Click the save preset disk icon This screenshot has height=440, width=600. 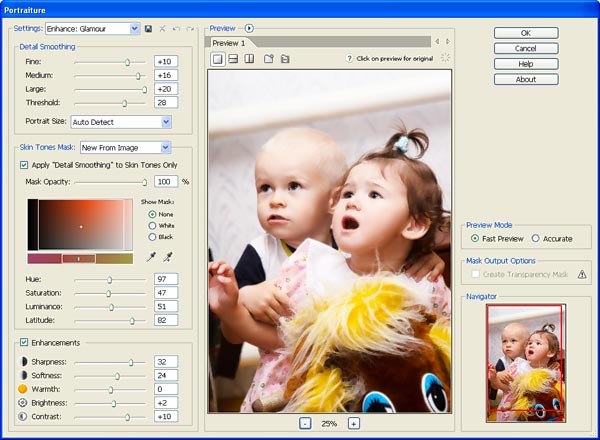[x=148, y=29]
